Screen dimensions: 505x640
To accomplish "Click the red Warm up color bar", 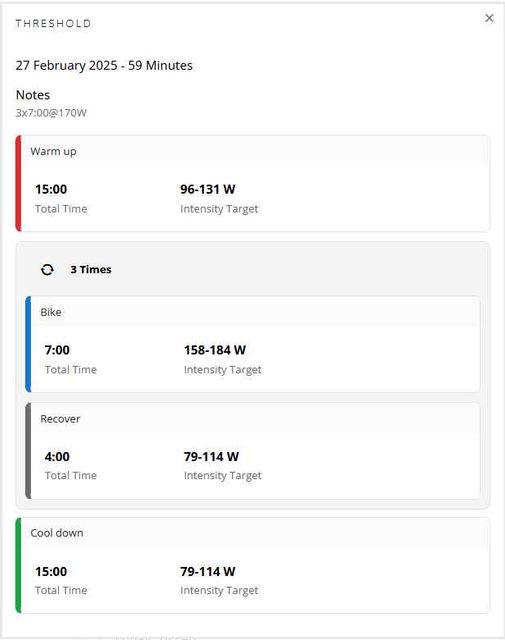I will pos(18,183).
